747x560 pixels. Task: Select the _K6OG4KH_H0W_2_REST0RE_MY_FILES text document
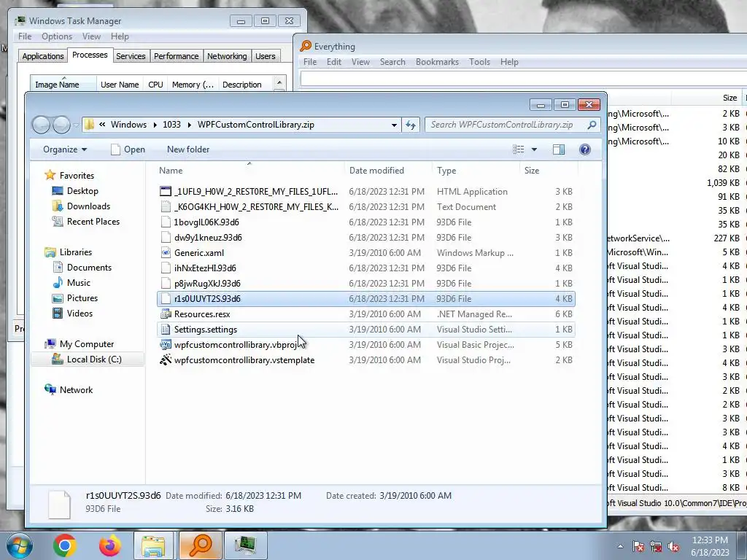[x=366, y=206]
